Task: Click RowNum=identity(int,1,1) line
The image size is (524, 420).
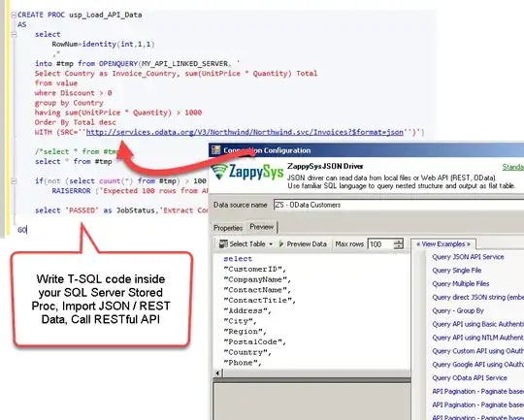Action: (103, 44)
